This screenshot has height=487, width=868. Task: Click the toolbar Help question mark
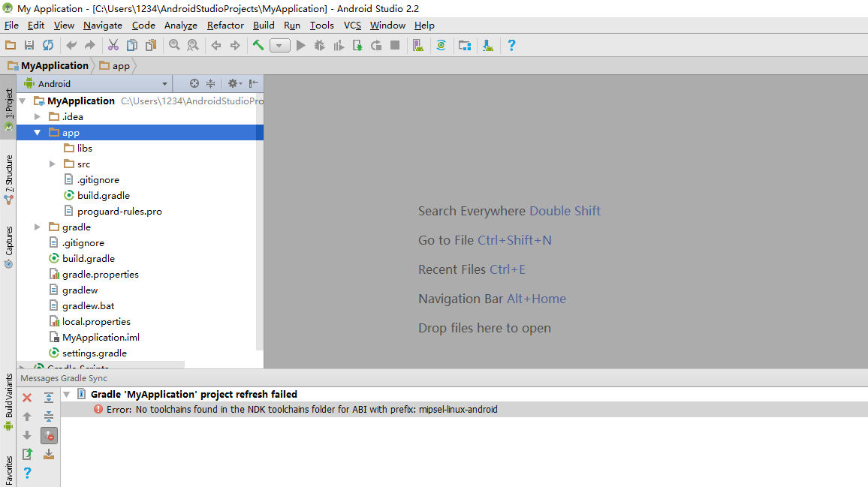(511, 45)
